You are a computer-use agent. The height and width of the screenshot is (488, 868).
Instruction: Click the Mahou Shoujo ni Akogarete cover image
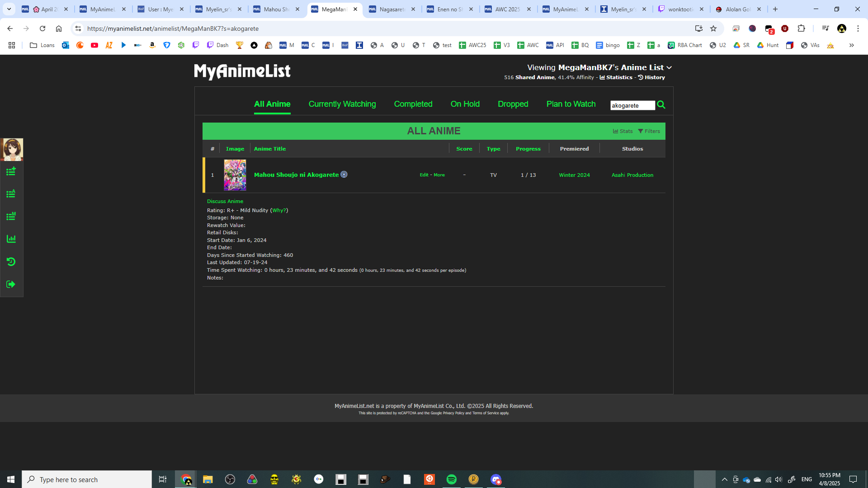pyautogui.click(x=235, y=175)
